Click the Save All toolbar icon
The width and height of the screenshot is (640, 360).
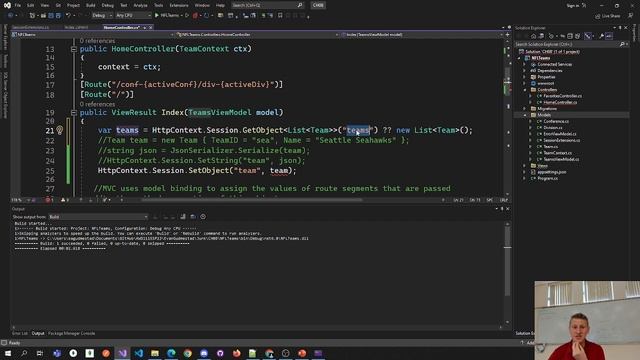pos(58,16)
